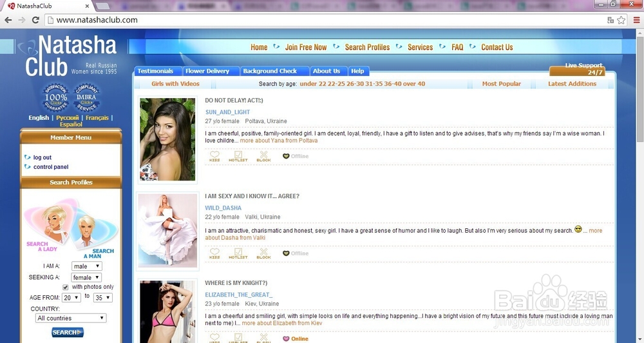Reload the page with refresh icon
The image size is (644, 343).
pyautogui.click(x=35, y=20)
